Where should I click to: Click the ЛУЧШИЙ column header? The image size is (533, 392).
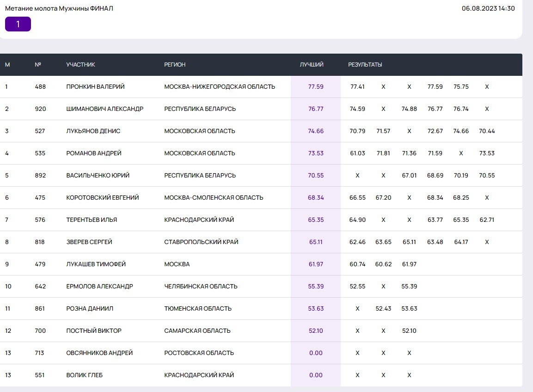312,65
